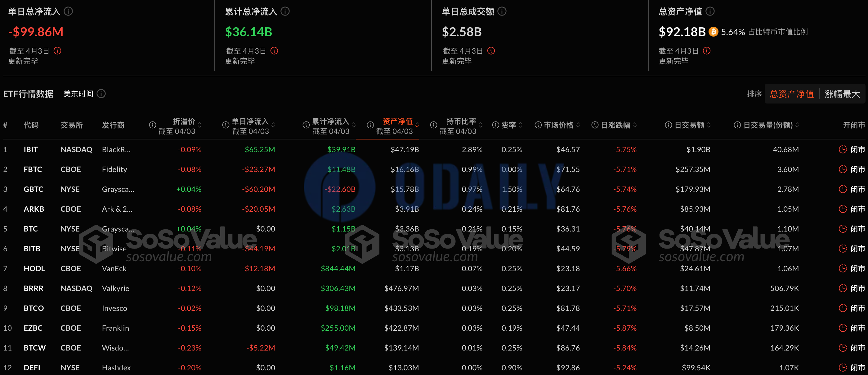Click info icon before 单日净流入 column header

click(x=226, y=125)
